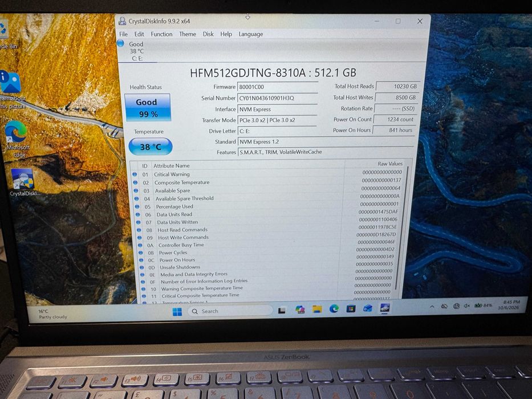Click the Serial Number field

coord(278,98)
